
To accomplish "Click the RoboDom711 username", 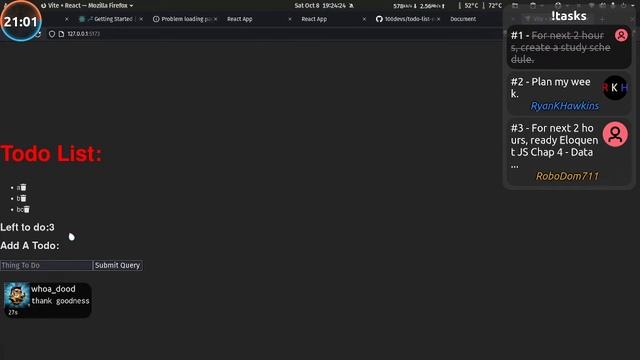I will click(x=567, y=176).
